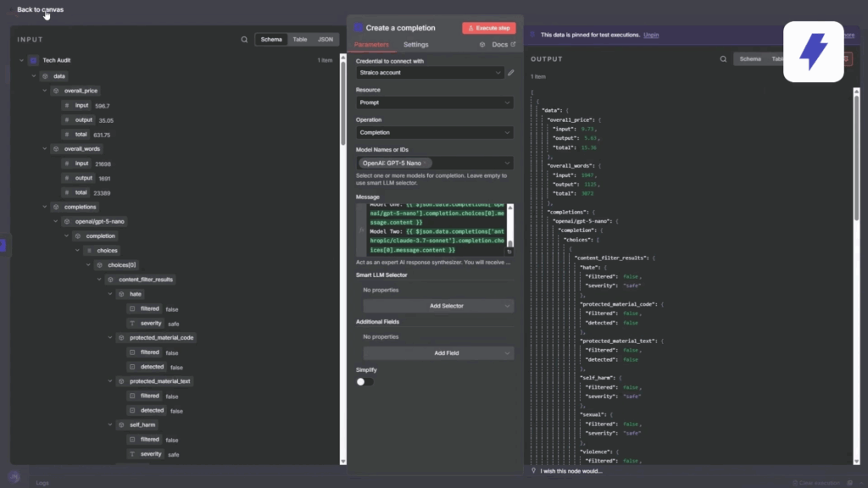
Task: Open the Settings tab
Action: pyautogui.click(x=415, y=45)
